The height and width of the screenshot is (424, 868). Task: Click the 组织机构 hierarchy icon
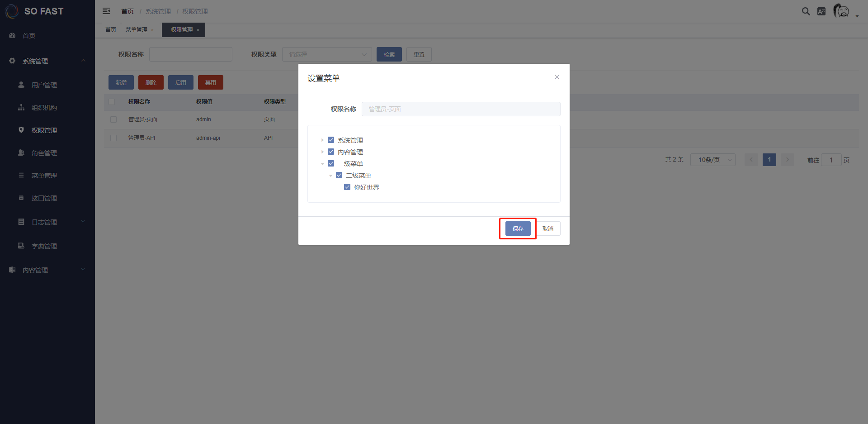pyautogui.click(x=21, y=107)
